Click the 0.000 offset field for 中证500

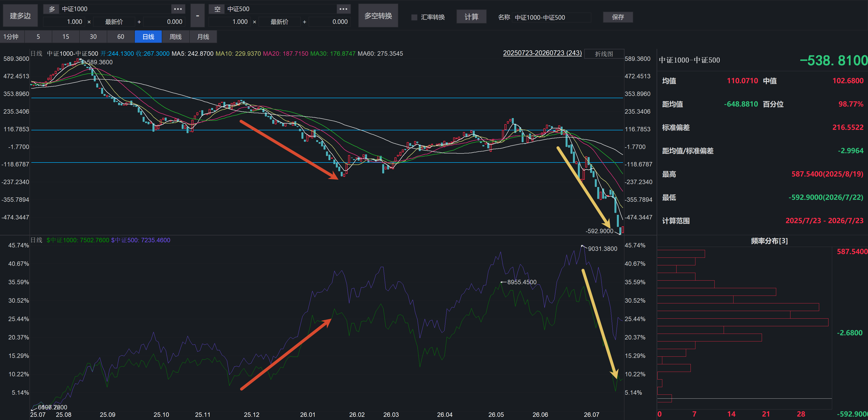point(329,22)
